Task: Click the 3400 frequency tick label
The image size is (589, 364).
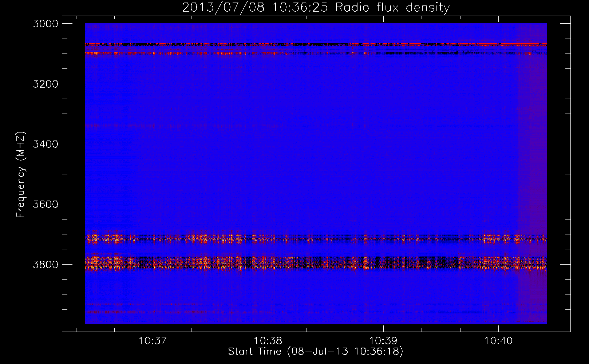Action: pos(46,144)
